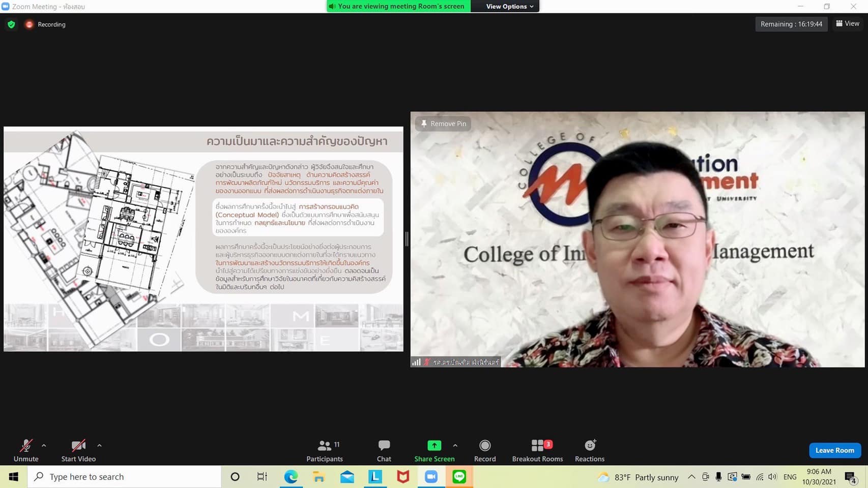The height and width of the screenshot is (488, 868).
Task: Click the green Share Screen icon
Action: tap(434, 446)
